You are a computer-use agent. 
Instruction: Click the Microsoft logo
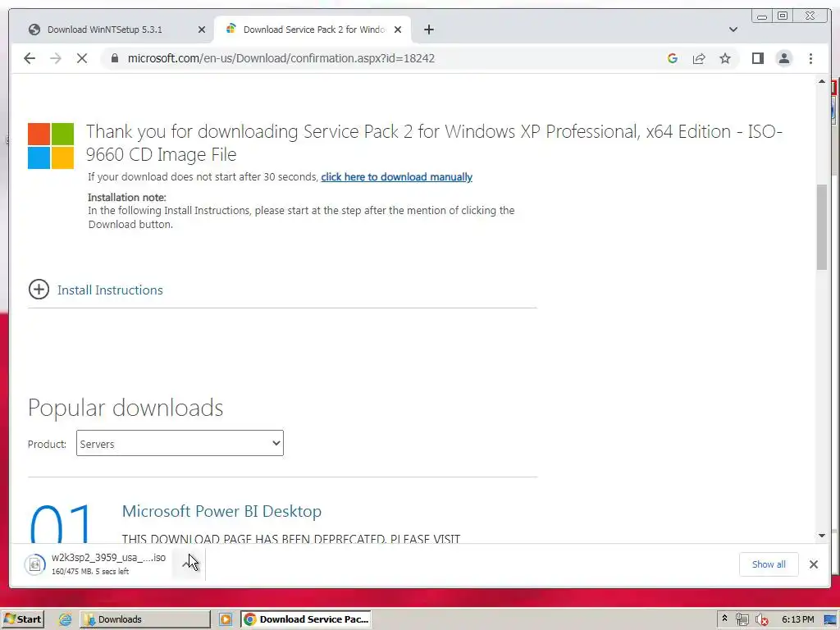tap(51, 146)
